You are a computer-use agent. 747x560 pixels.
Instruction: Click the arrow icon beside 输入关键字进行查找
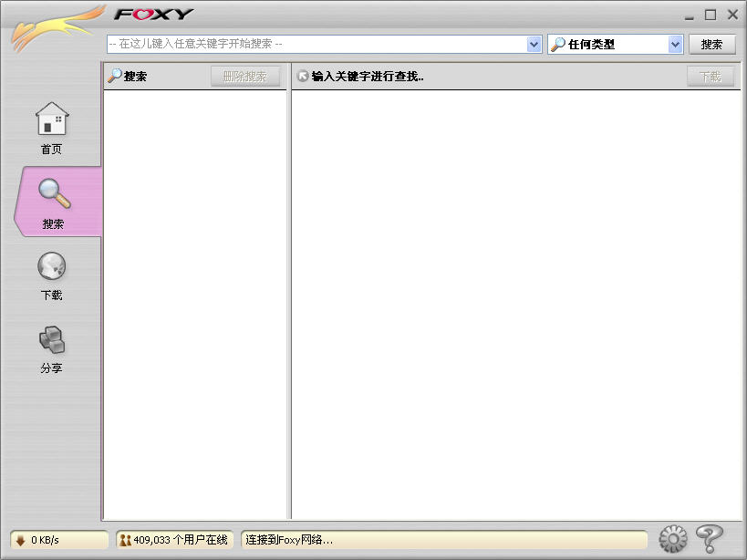(x=303, y=77)
